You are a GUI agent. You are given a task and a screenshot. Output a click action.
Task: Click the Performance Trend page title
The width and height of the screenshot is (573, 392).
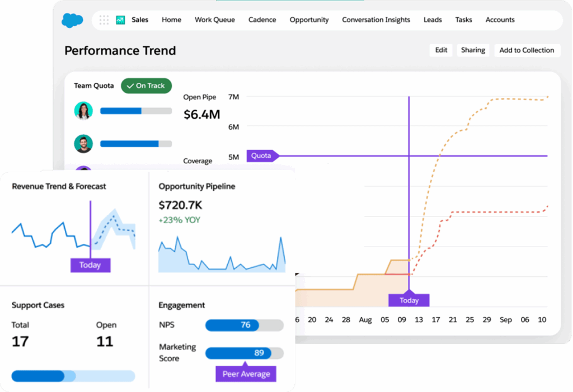click(120, 50)
